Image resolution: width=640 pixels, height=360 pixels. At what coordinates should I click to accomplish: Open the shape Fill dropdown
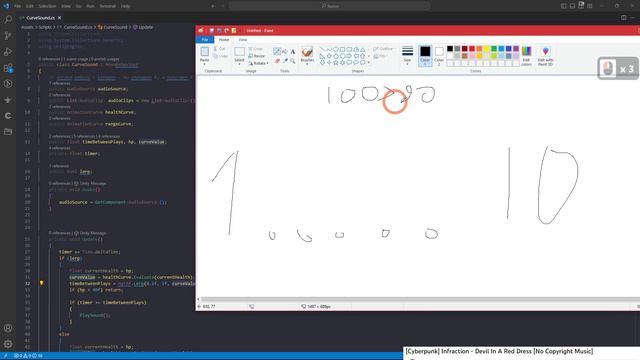[x=380, y=56]
